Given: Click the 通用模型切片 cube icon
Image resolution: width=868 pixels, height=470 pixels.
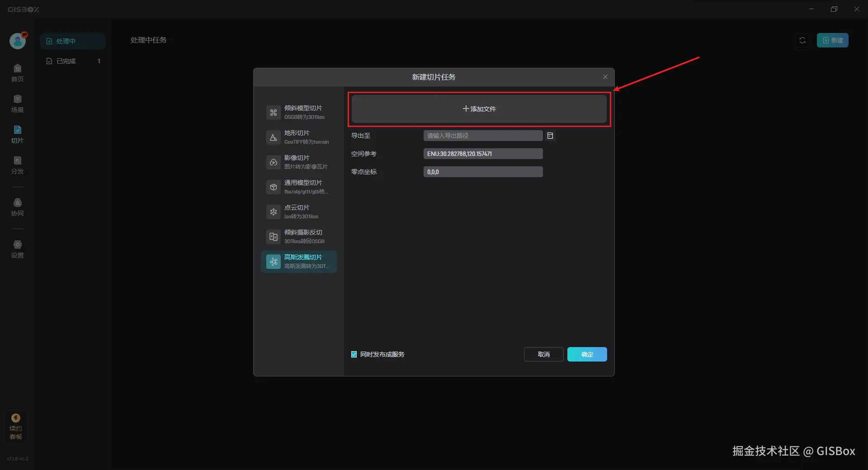Looking at the screenshot, I should (273, 187).
